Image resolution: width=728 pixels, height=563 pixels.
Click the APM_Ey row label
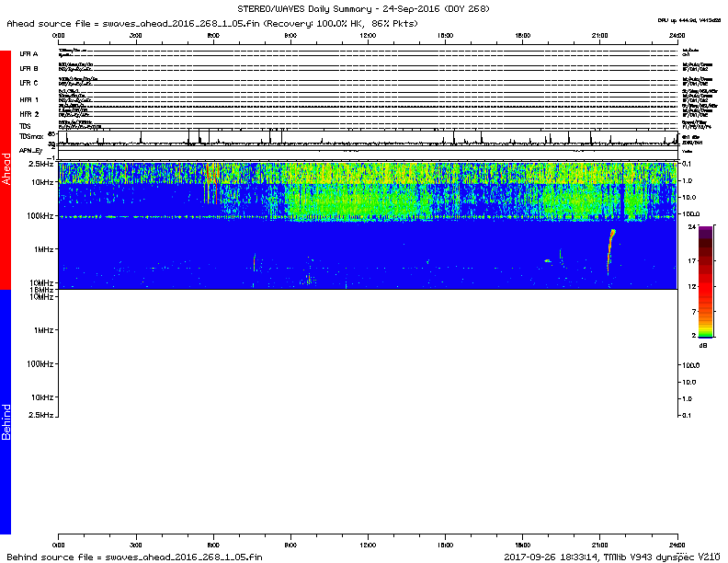click(31, 150)
